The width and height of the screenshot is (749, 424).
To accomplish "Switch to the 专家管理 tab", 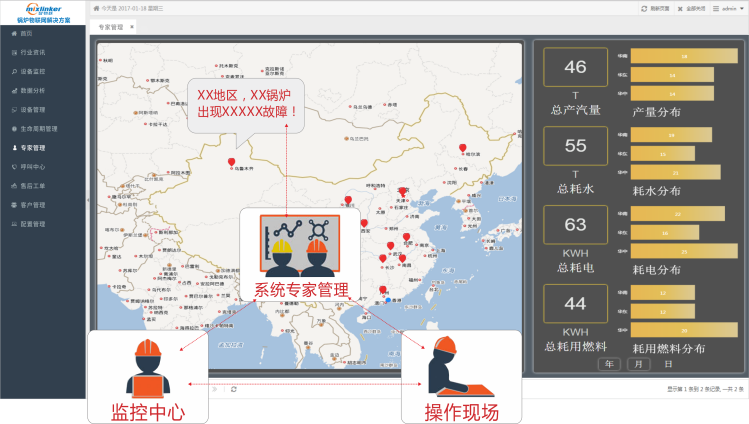I will [x=109, y=27].
